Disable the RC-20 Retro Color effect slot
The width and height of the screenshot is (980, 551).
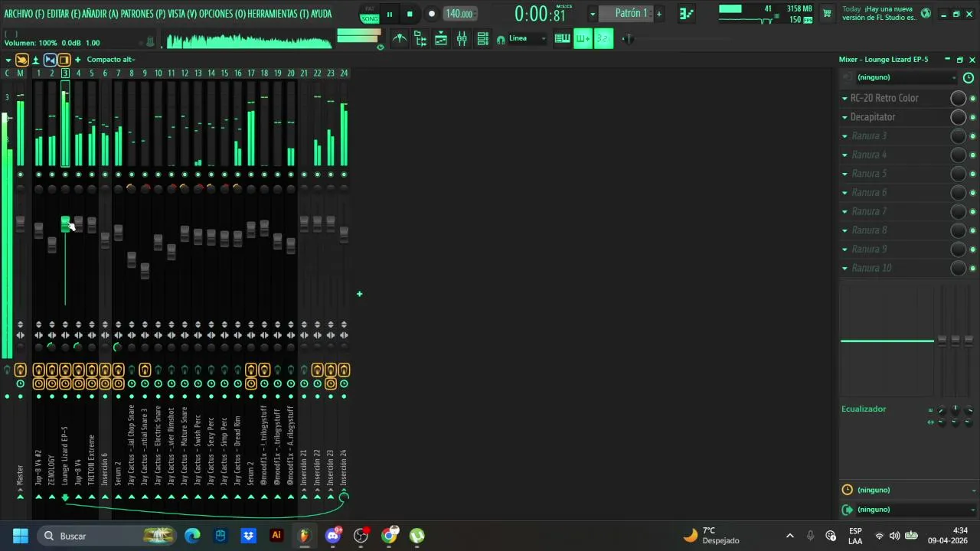click(973, 98)
